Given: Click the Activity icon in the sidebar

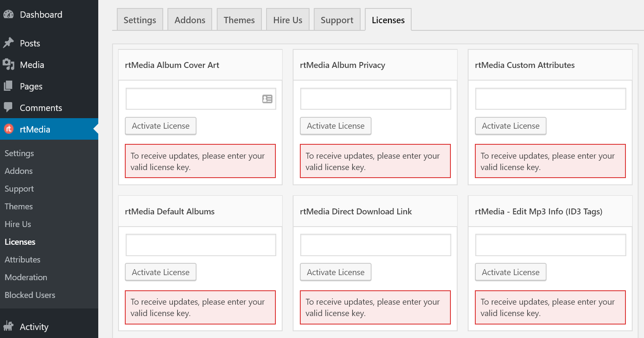Looking at the screenshot, I should point(9,326).
